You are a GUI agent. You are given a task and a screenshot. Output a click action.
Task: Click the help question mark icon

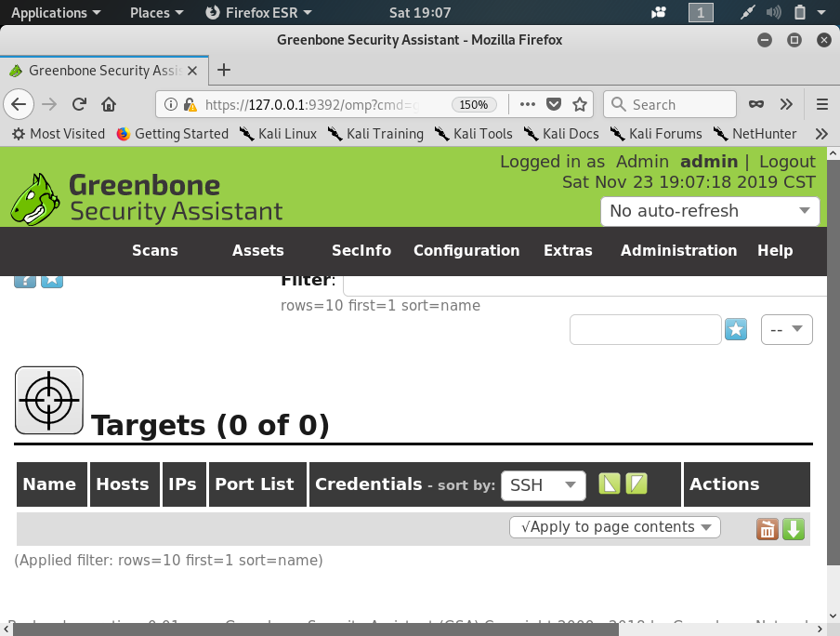[x=25, y=281]
